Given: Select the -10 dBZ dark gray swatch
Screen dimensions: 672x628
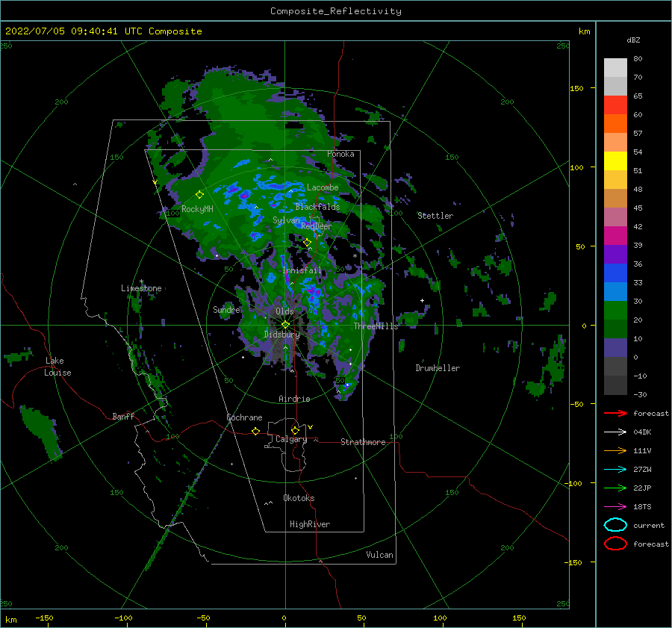Looking at the screenshot, I should tap(615, 385).
